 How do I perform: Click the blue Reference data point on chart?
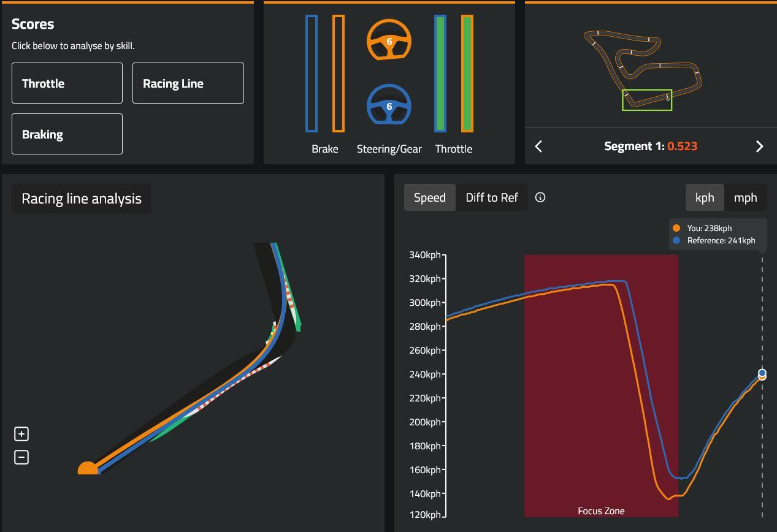(762, 373)
